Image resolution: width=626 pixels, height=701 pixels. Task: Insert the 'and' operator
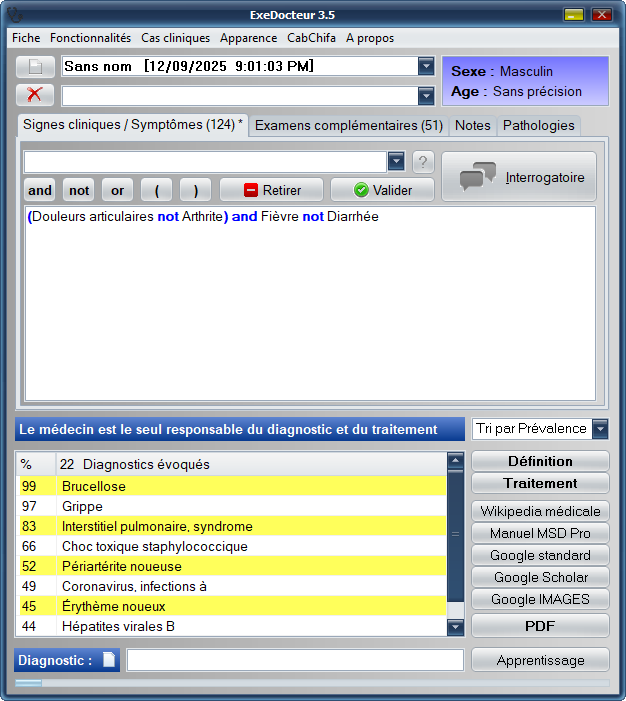tap(40, 190)
